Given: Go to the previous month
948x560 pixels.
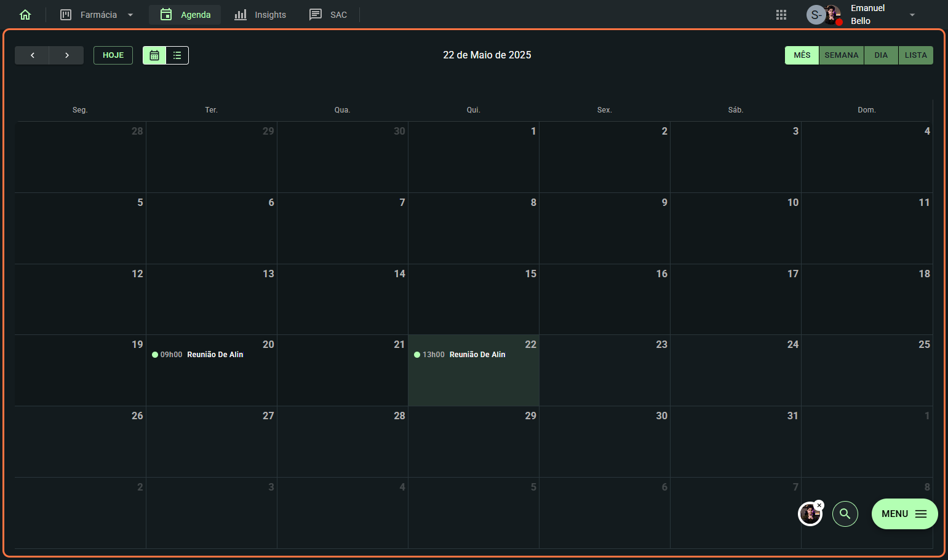Looking at the screenshot, I should coord(32,55).
